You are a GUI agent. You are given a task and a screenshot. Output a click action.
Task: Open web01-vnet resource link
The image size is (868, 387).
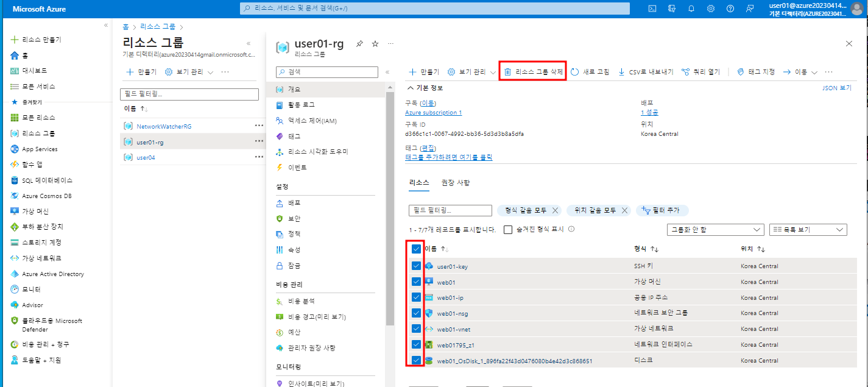(454, 329)
